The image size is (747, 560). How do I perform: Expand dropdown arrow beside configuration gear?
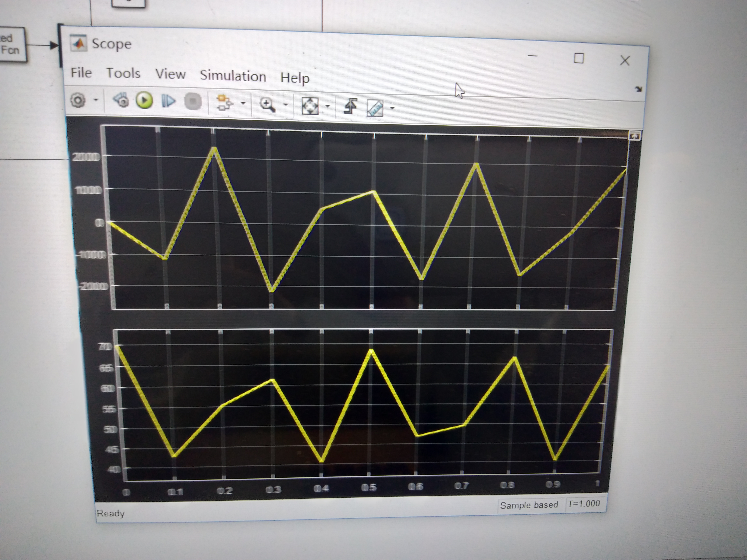(96, 100)
